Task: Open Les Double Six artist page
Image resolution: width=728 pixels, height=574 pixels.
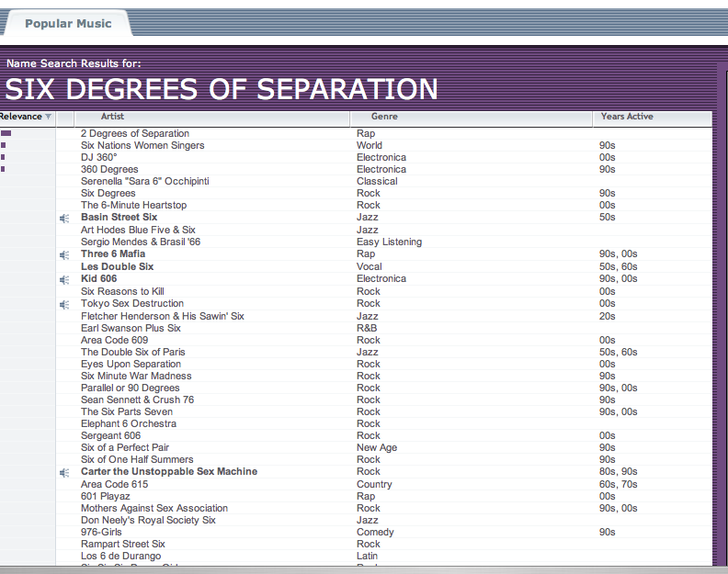Action: coord(117,266)
